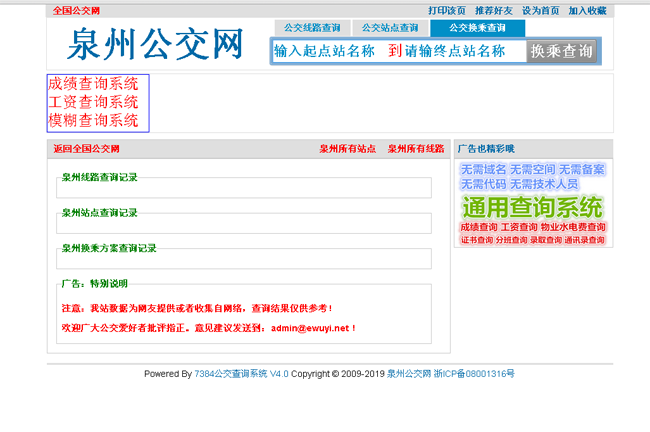Open the 成绩查询系统 ad link

[93, 84]
